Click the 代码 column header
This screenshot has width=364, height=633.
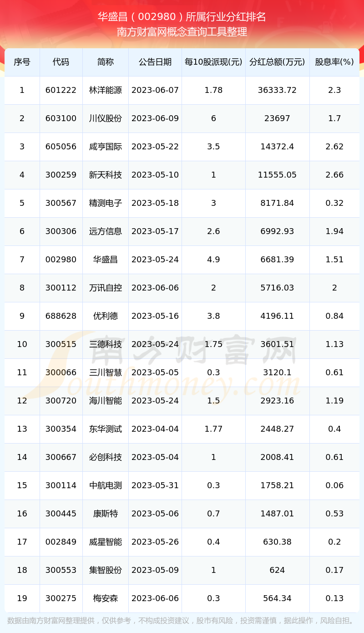61,62
